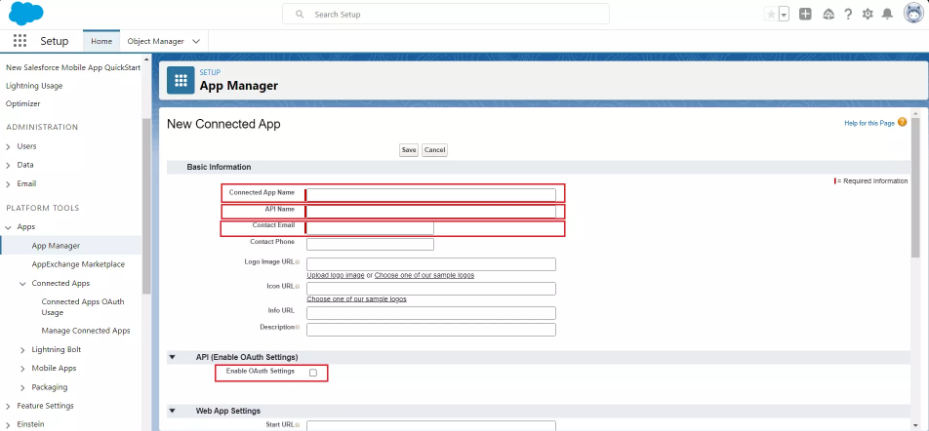Click the favorites star icon
This screenshot has height=431, width=929.
click(771, 14)
